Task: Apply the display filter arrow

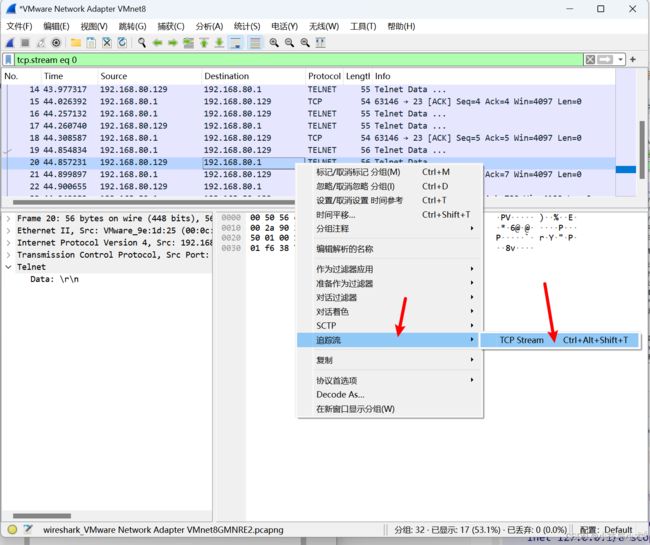Action: [x=604, y=60]
